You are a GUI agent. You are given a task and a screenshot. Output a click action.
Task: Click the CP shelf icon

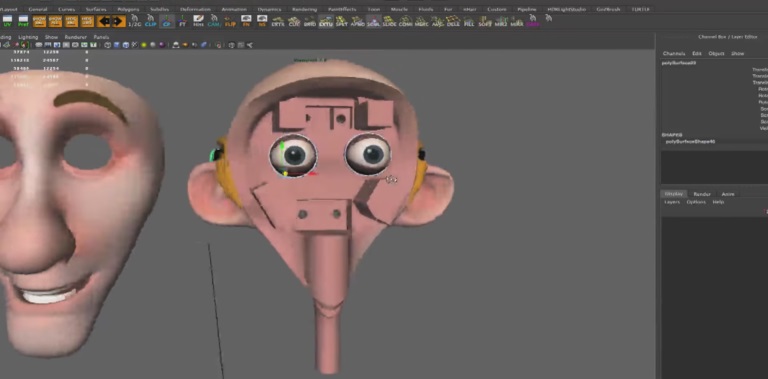(x=167, y=21)
